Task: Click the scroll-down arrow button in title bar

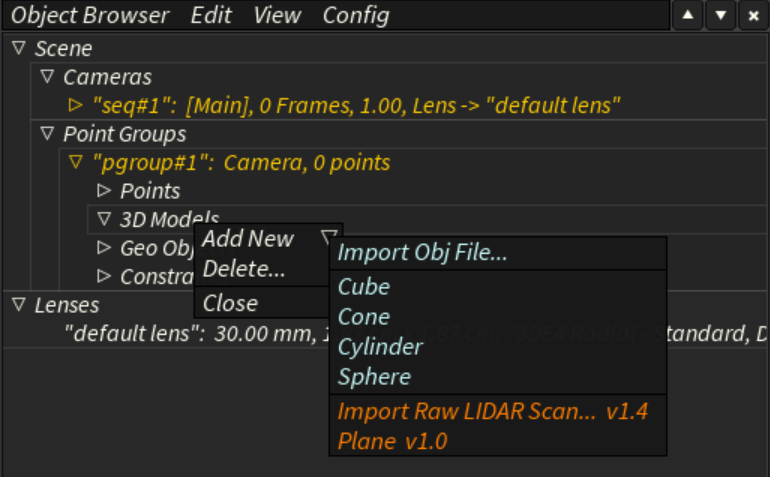Action: click(x=720, y=16)
